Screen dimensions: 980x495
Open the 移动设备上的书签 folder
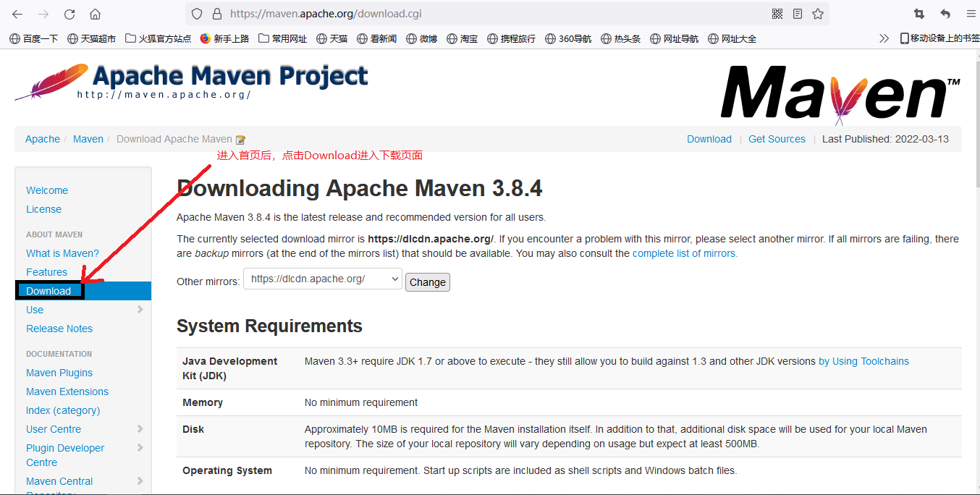(x=939, y=38)
